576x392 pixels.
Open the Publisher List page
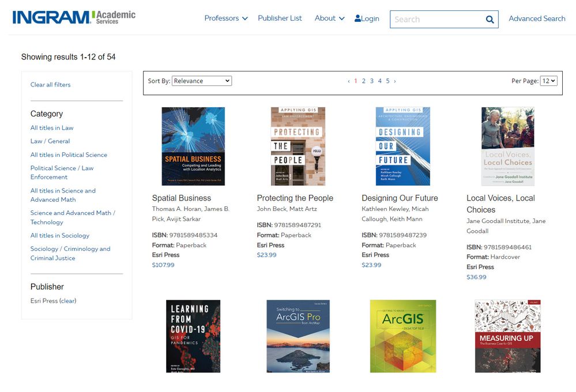point(280,18)
